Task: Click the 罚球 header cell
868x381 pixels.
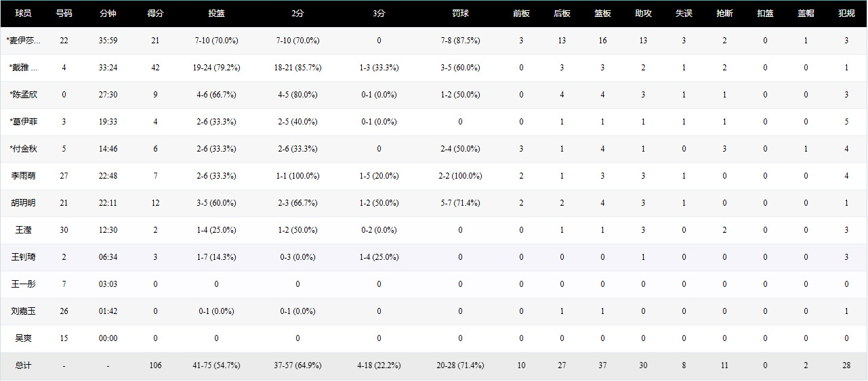Action: point(460,14)
